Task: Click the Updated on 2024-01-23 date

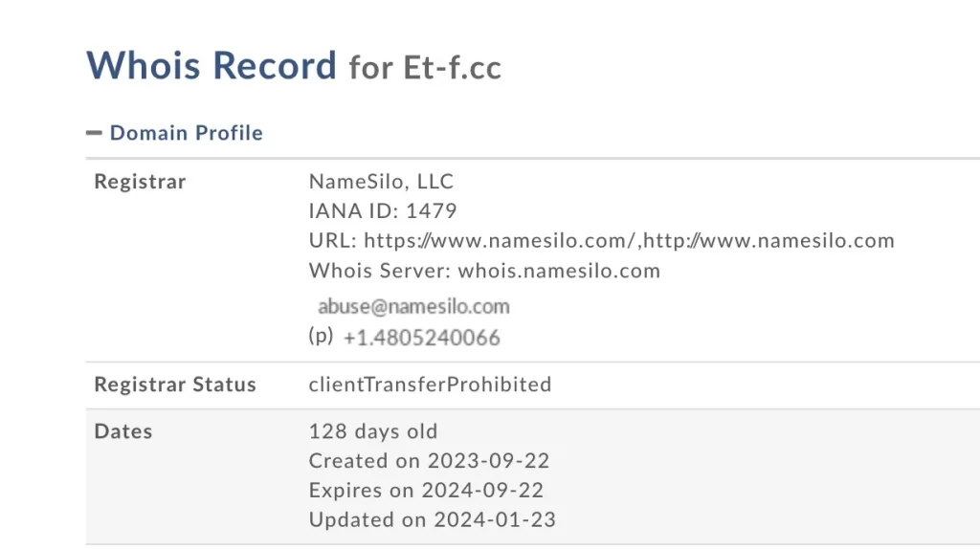Action: click(432, 520)
